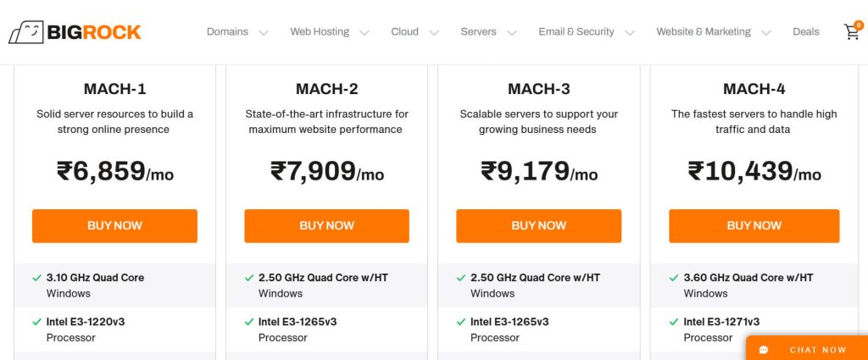Viewport: 868px width, 360px height.
Task: Buy the MACH-2 server plan
Action: [326, 226]
